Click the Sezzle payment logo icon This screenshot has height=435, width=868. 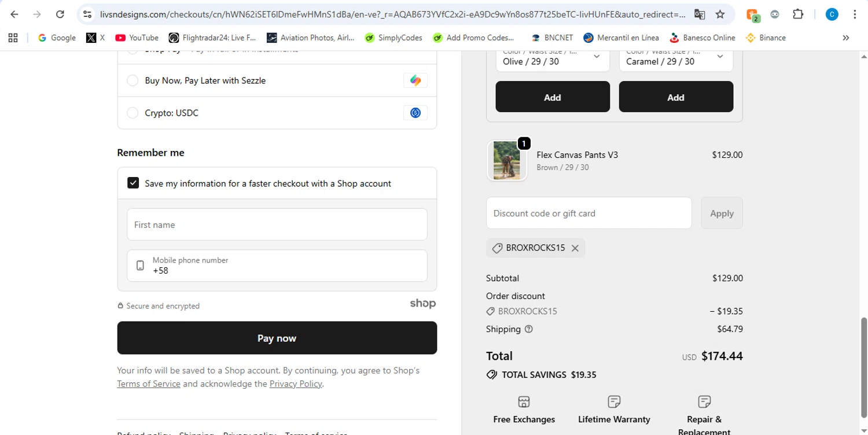pos(415,80)
